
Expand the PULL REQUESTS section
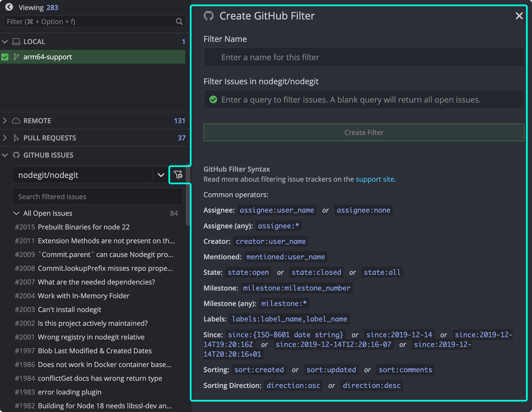tap(5, 138)
